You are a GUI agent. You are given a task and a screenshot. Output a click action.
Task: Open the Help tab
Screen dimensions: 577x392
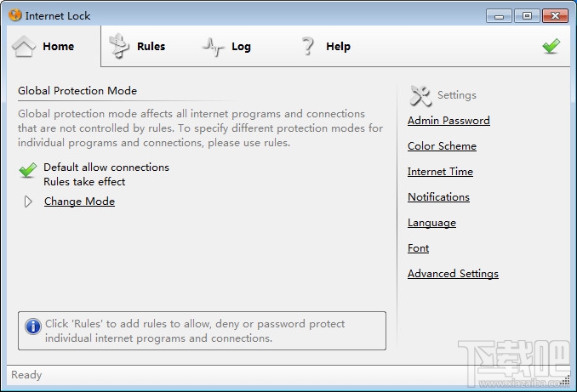[338, 47]
